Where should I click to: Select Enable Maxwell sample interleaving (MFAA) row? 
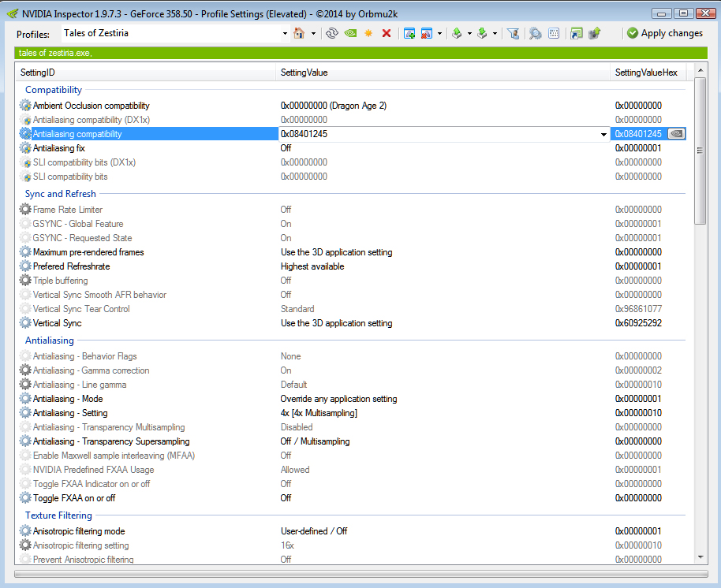pos(353,456)
